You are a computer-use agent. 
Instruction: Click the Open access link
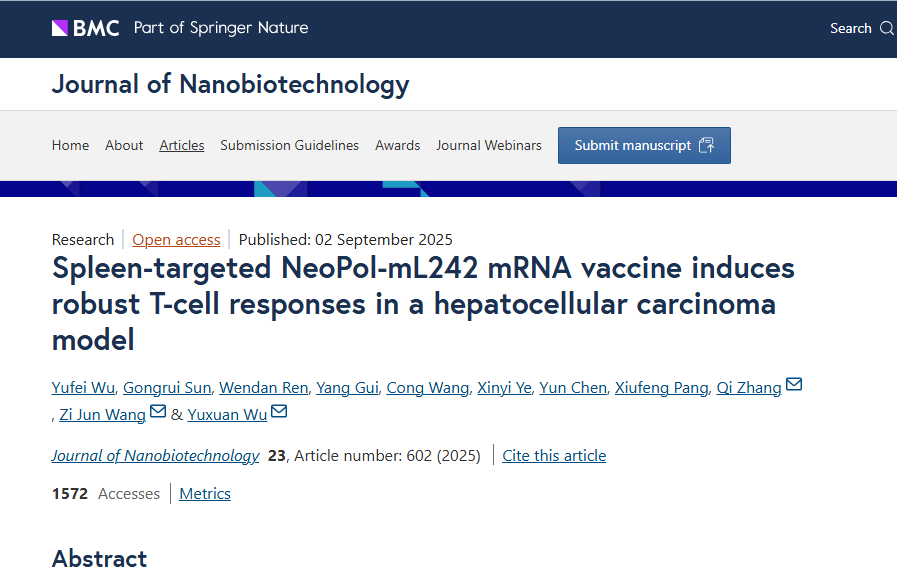coord(176,239)
